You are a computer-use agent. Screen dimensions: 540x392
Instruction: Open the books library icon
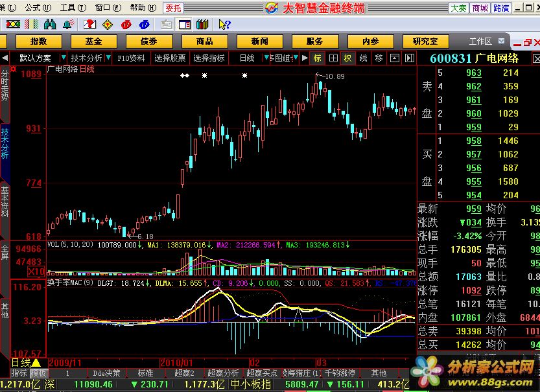click(202, 25)
